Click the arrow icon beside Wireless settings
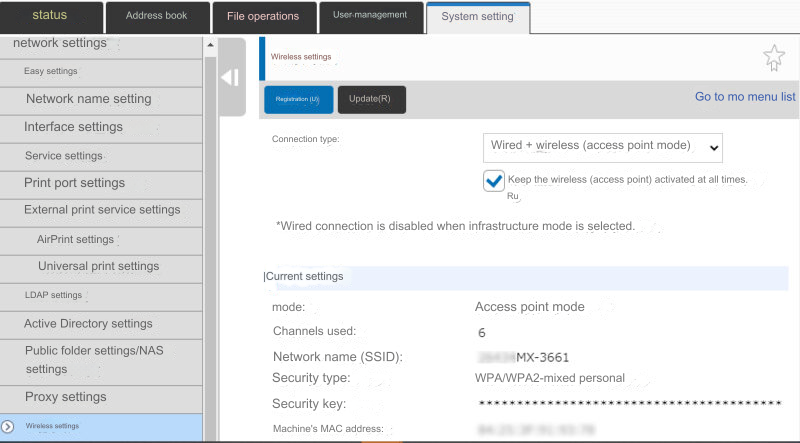 (8, 426)
